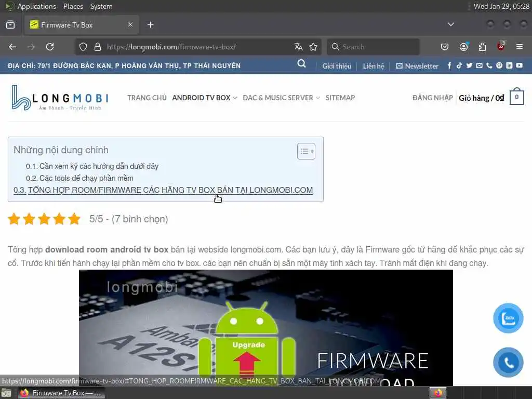The width and height of the screenshot is (532, 399).
Task: Open Giỏ hàng / 0đ cart link
Action: [481, 98]
